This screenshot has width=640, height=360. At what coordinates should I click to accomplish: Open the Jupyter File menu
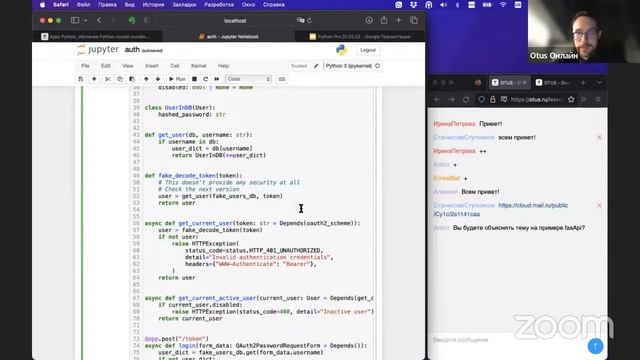pos(85,66)
